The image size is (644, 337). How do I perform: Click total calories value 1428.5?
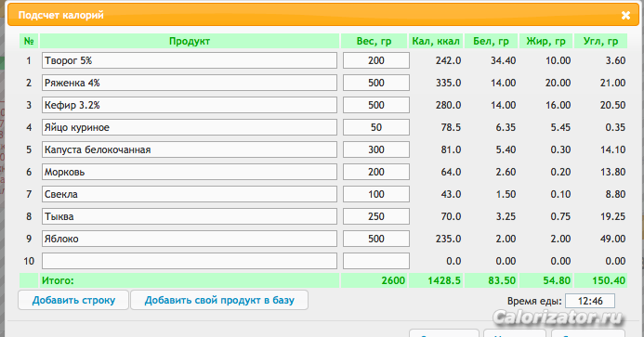tap(444, 280)
